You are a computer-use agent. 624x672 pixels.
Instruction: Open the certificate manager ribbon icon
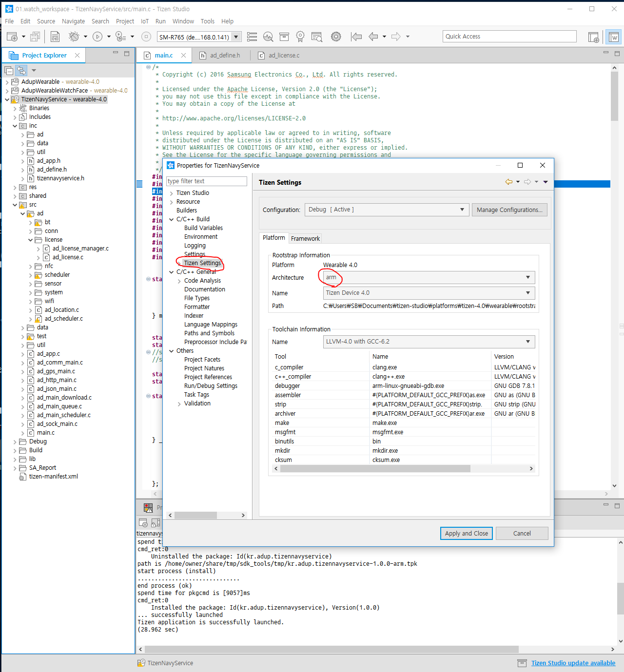pos(300,37)
